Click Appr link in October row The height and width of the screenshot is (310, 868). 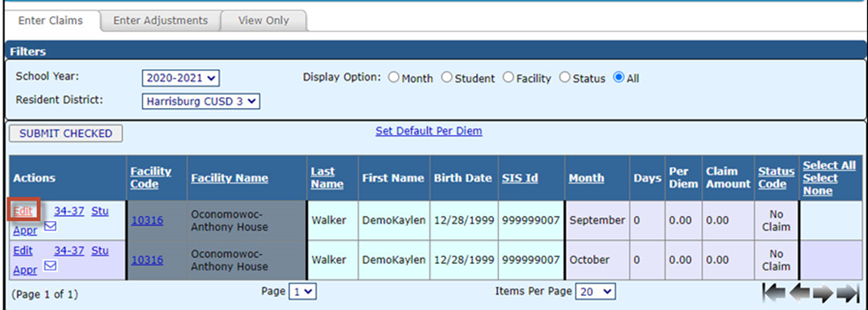[x=25, y=270]
